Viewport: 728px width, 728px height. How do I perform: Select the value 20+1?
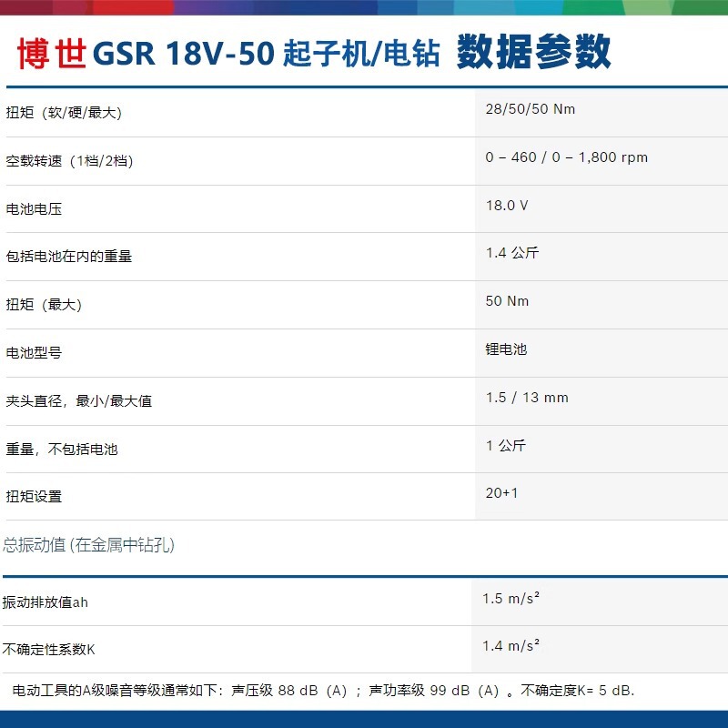click(501, 493)
